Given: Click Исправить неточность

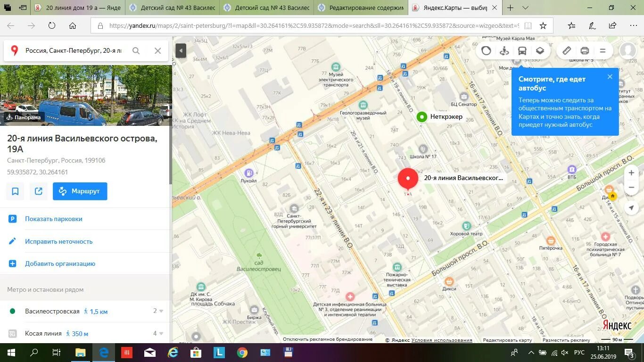Looking at the screenshot, I should point(58,241).
